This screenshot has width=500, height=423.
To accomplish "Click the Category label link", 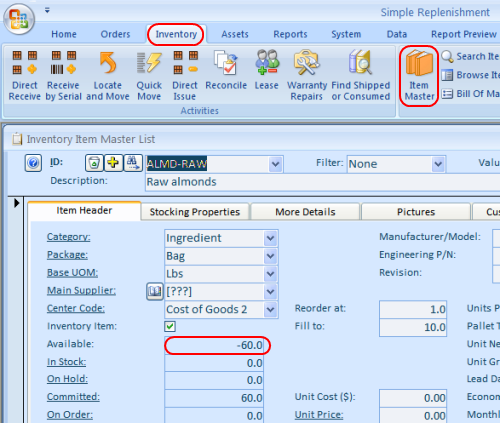I will 68,237.
